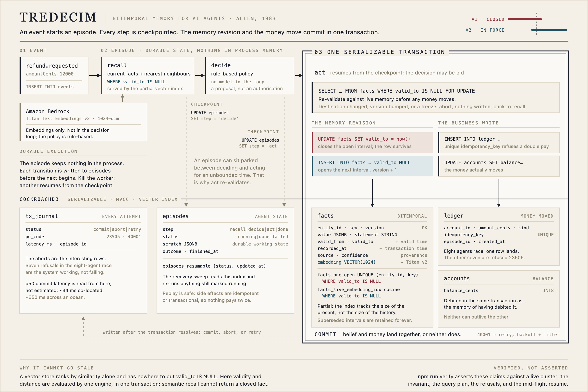
Task: Select the recall step box
Action: [147, 75]
